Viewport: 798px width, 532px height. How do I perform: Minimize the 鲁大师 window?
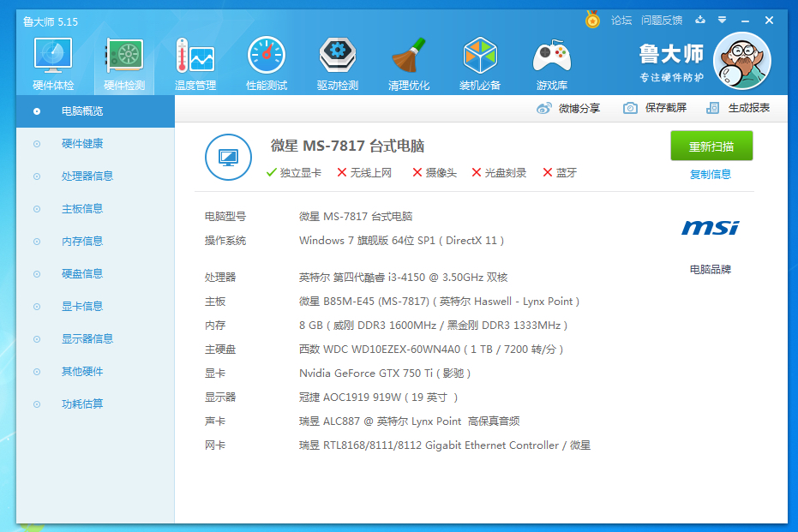pyautogui.click(x=745, y=21)
